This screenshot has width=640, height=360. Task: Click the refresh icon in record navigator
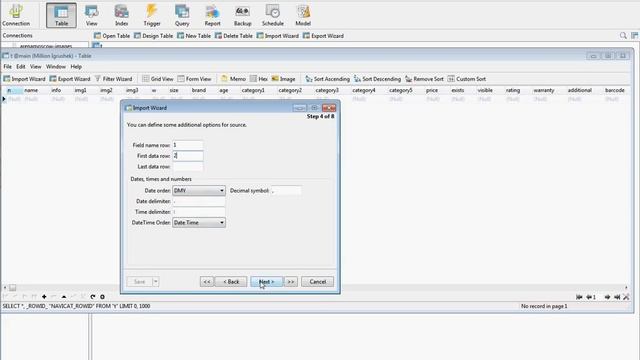click(93, 297)
